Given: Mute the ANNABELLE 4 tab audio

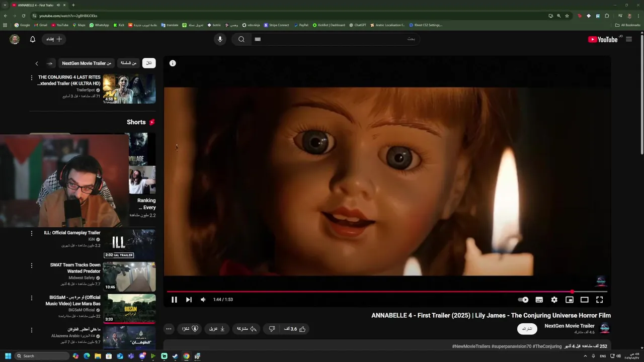Looking at the screenshot, I should (x=59, y=5).
